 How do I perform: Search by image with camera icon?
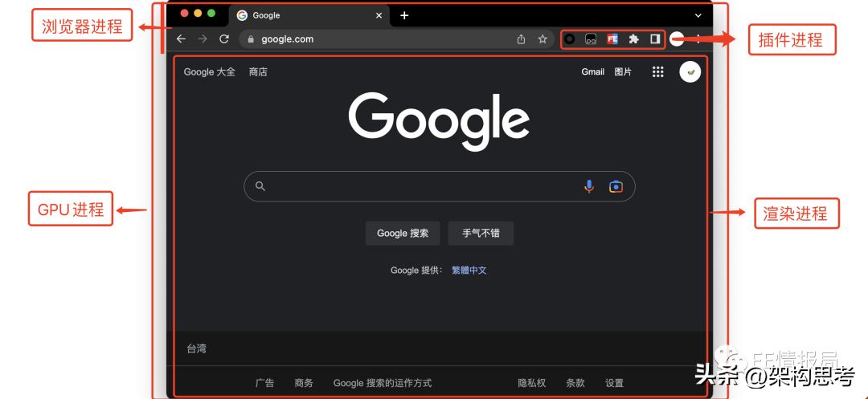coord(616,187)
